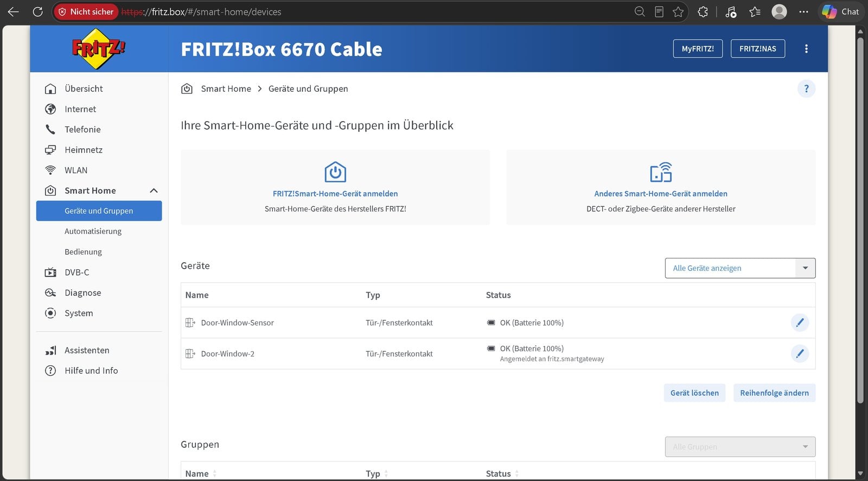This screenshot has height=481, width=868.
Task: Click the FRITZ! logo
Action: click(99, 49)
